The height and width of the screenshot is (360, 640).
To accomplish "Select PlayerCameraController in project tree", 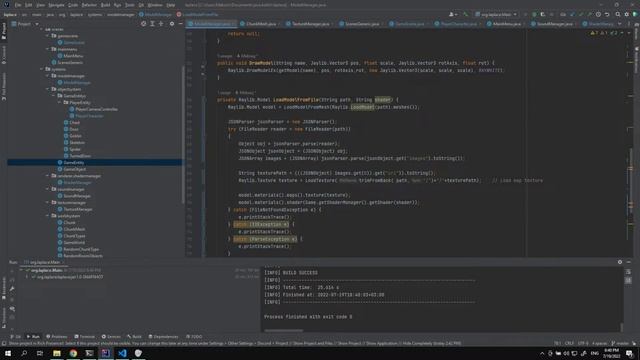I will [x=93, y=109].
